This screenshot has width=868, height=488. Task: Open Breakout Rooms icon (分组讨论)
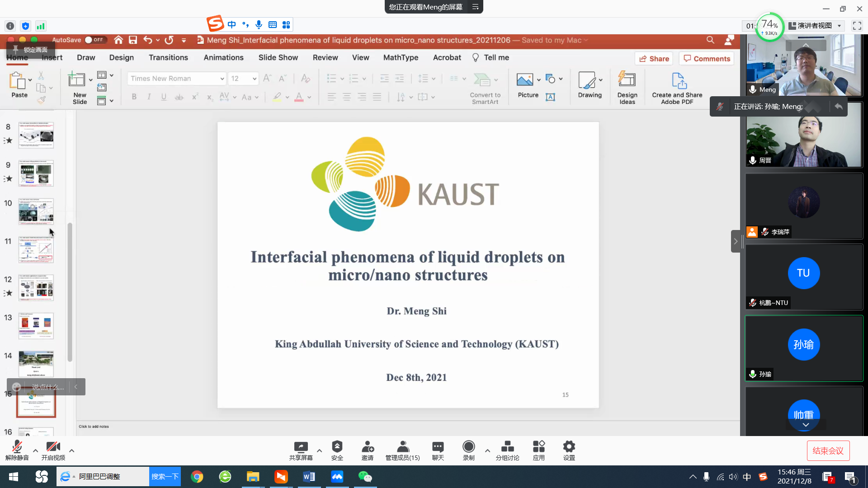pos(507,447)
